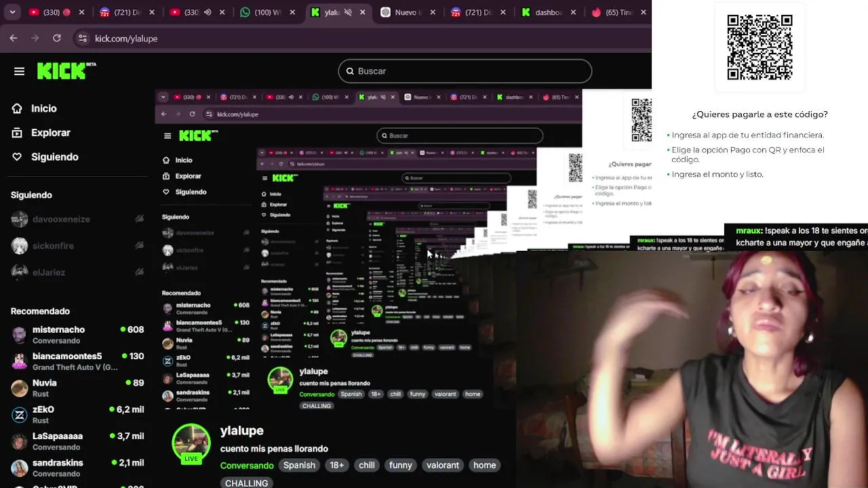The height and width of the screenshot is (488, 868).
Task: Click the main Buscar search field
Action: [465, 71]
